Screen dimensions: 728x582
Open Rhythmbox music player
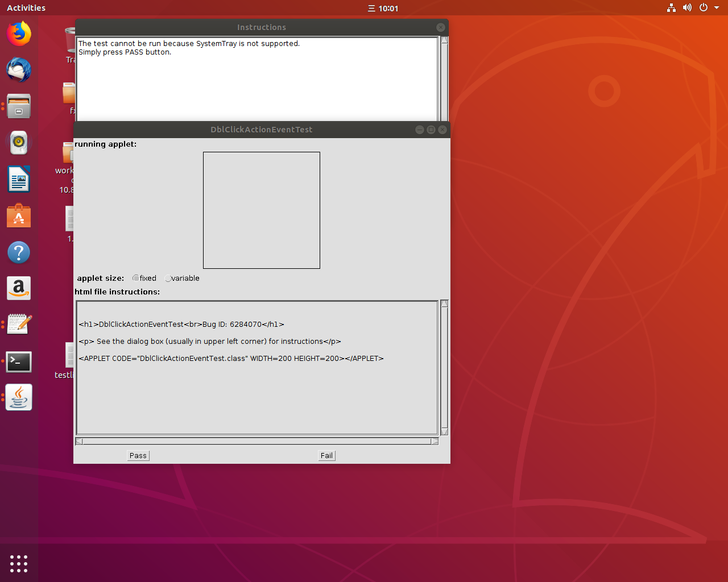click(19, 143)
